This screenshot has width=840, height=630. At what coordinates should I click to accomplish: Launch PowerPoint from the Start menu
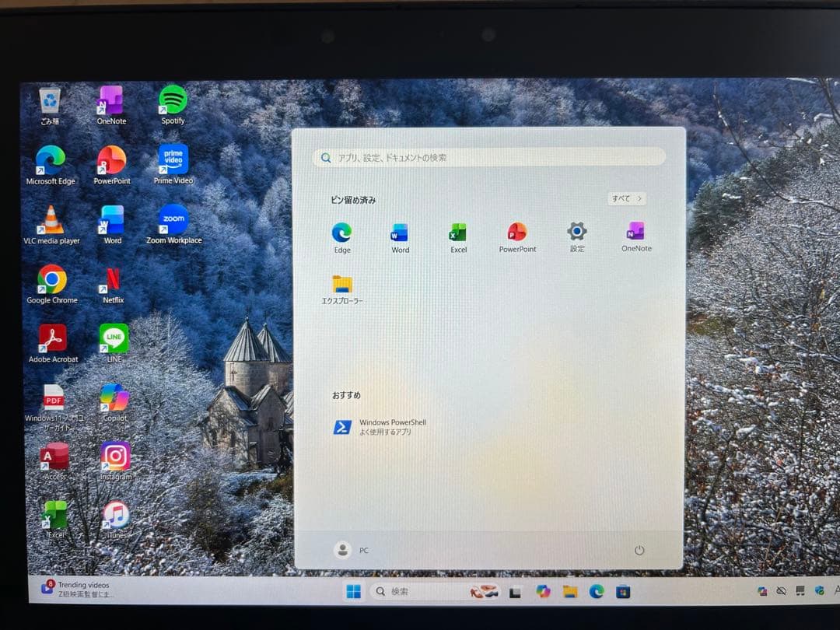pyautogui.click(x=517, y=233)
